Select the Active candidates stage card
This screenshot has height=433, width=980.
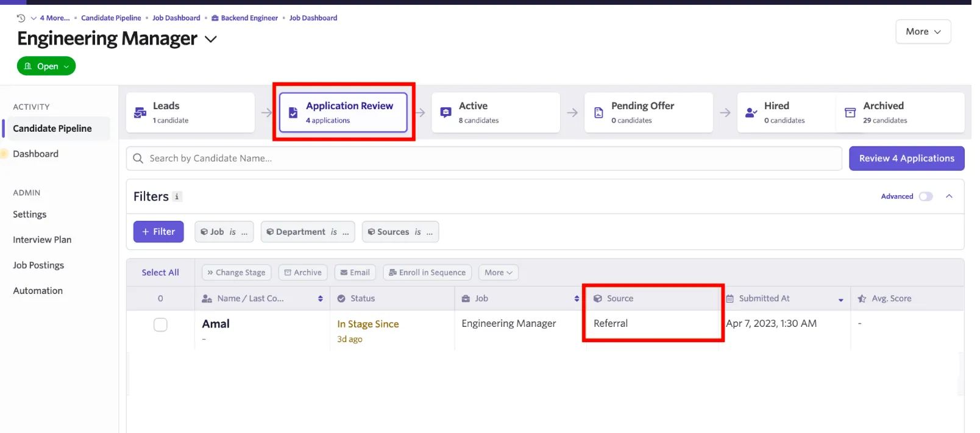click(x=495, y=112)
